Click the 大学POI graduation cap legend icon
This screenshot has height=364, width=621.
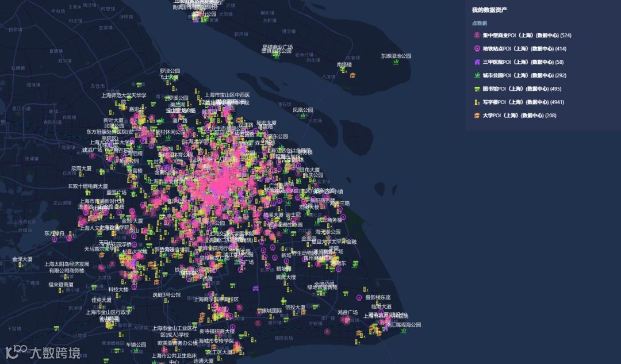tap(477, 116)
